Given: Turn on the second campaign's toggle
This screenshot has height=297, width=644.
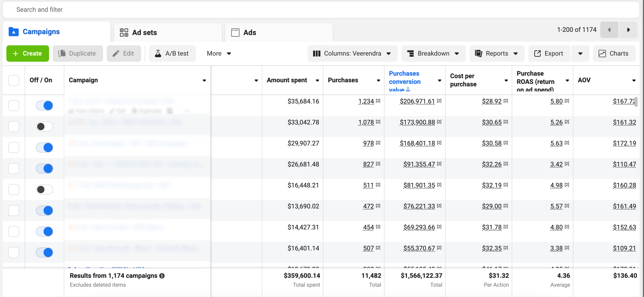Looking at the screenshot, I should (x=44, y=126).
